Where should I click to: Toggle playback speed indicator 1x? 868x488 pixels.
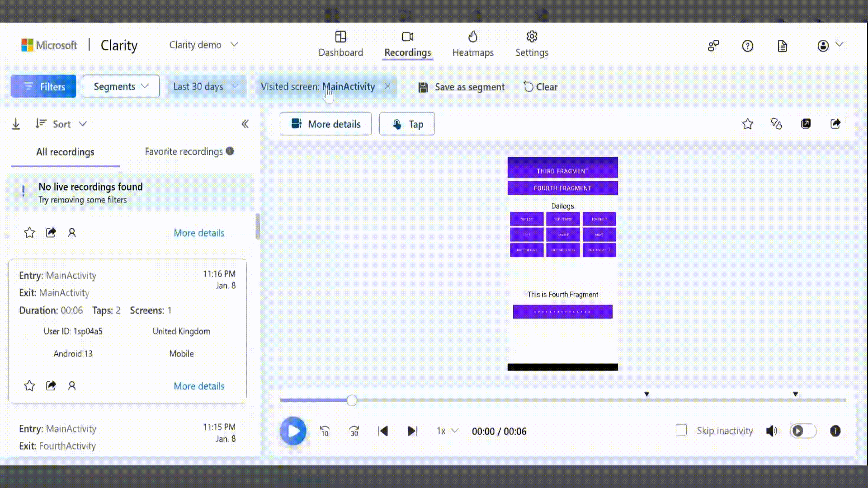click(446, 431)
